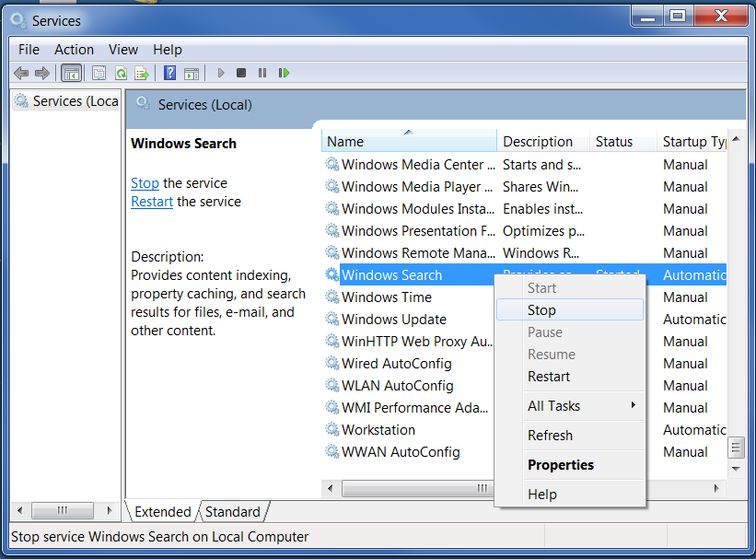Choose Stop in the context menu

(x=570, y=309)
